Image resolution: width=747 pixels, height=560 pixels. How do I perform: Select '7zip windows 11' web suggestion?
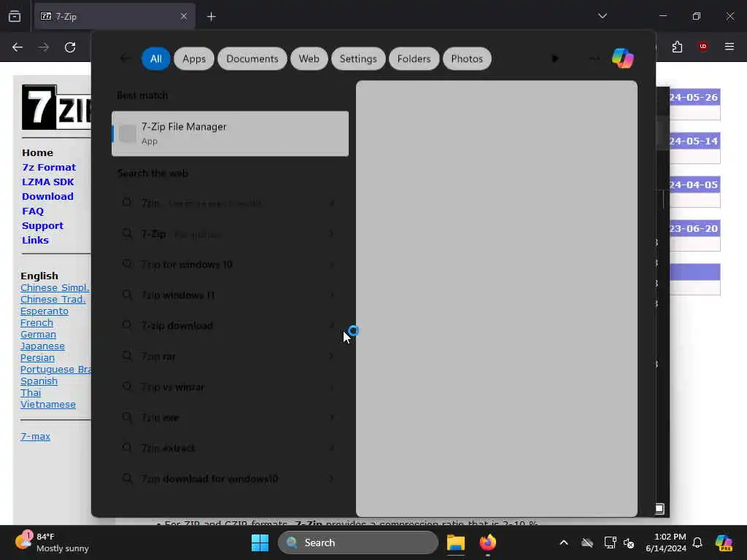(230, 295)
